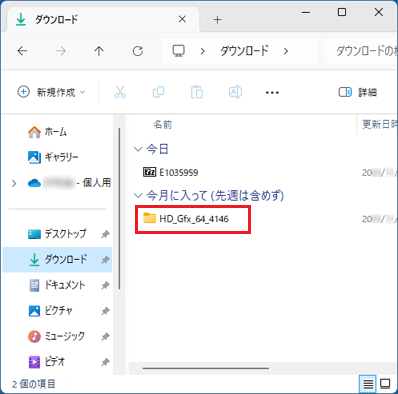Select the OneDrive 個人用 entry
398x394 pixels.
point(69,183)
